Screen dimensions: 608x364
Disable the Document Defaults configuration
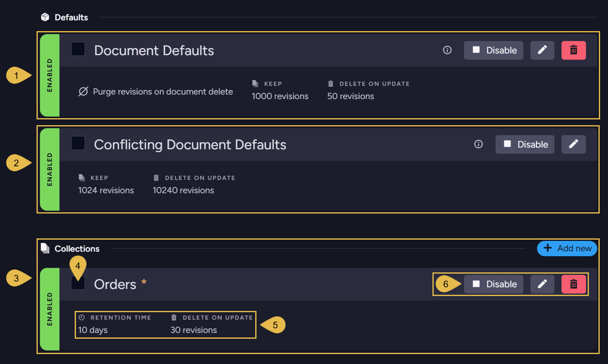[x=493, y=50]
